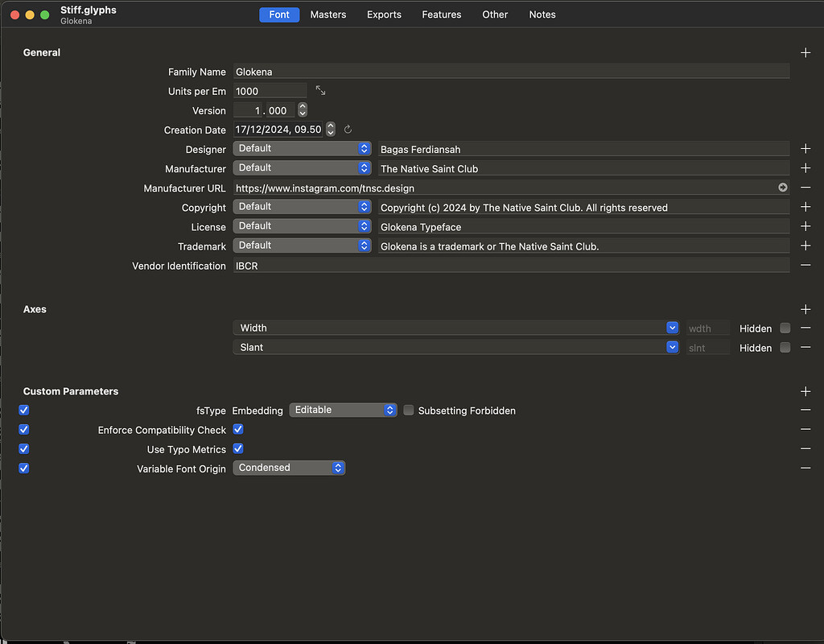
Task: Open Manufacturer URL with the arrow icon
Action: pyautogui.click(x=782, y=188)
